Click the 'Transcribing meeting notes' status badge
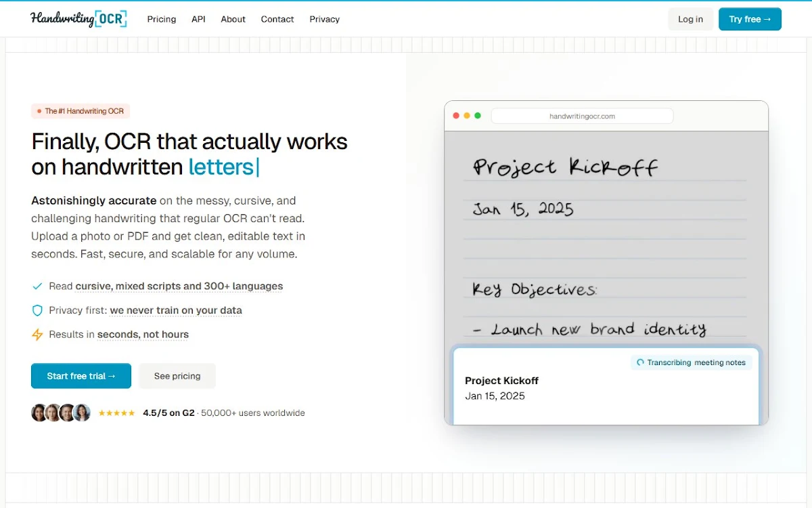Image resolution: width=812 pixels, height=508 pixels. point(691,362)
